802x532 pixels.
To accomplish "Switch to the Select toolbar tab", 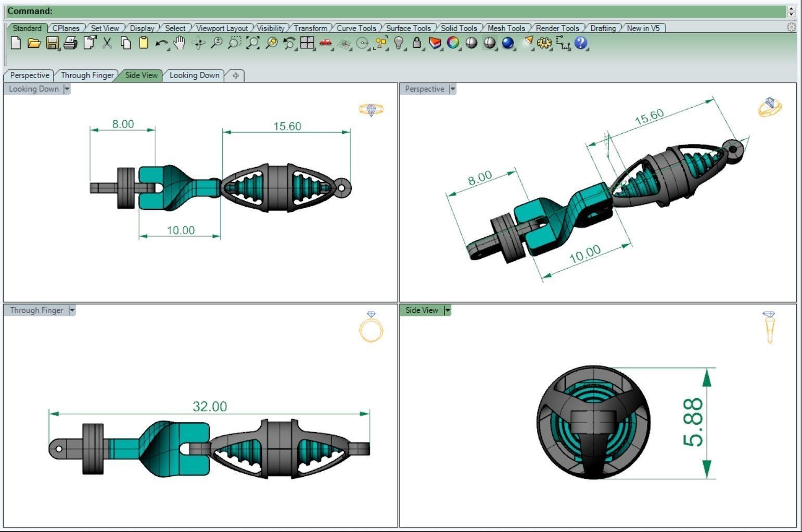I will (175, 28).
